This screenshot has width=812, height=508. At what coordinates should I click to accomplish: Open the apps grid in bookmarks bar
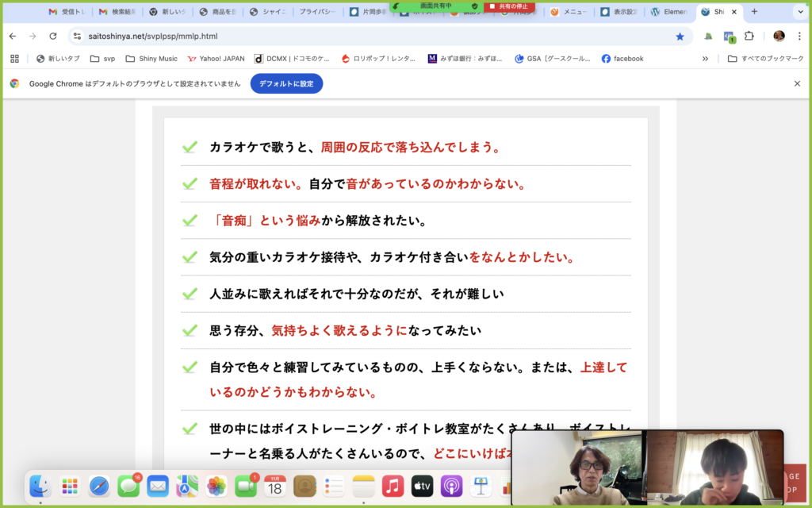14,59
